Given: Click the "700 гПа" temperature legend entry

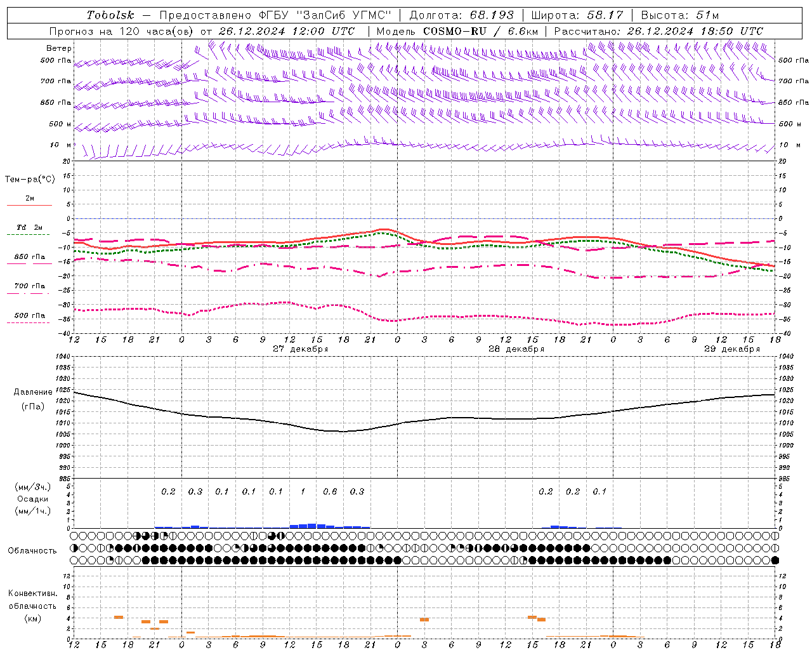Looking at the screenshot, I should coord(30,286).
